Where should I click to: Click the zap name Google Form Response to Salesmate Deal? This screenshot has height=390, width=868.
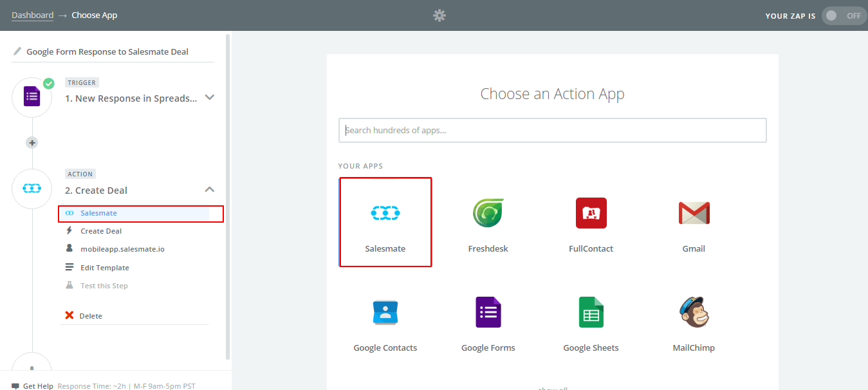click(x=107, y=51)
